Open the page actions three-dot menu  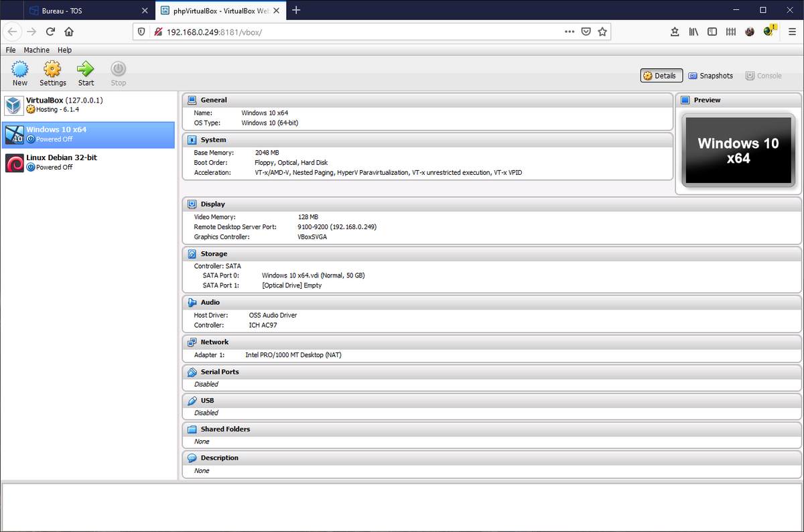click(x=569, y=31)
